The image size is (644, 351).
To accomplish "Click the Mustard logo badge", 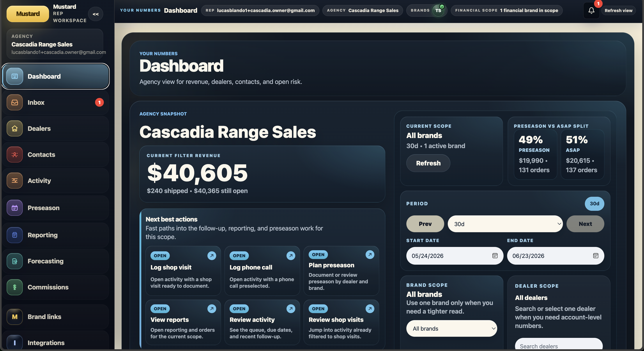I will tap(28, 14).
